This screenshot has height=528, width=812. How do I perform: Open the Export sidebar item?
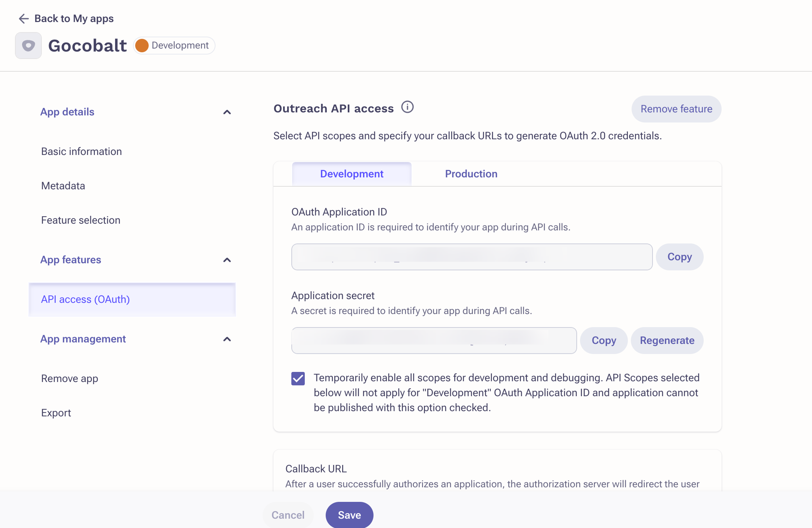pos(56,413)
